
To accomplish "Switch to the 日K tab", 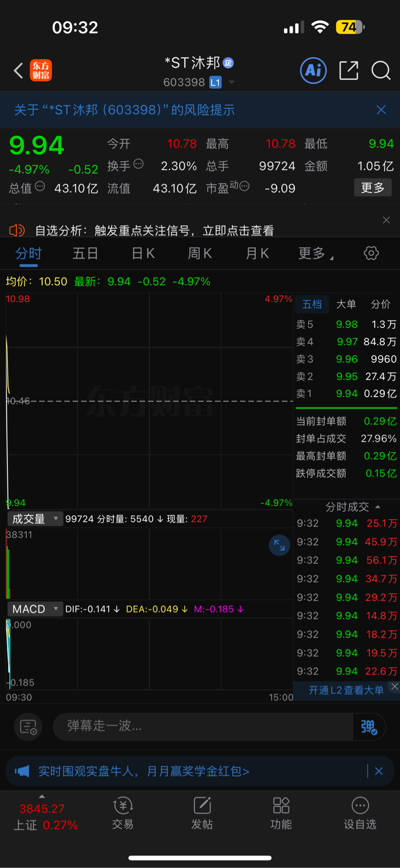I will click(x=143, y=253).
